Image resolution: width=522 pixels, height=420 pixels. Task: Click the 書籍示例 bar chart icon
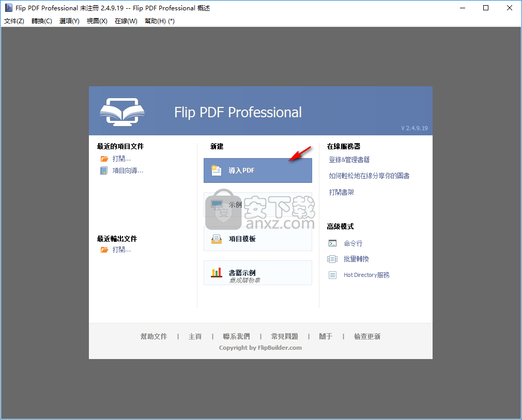pos(217,273)
